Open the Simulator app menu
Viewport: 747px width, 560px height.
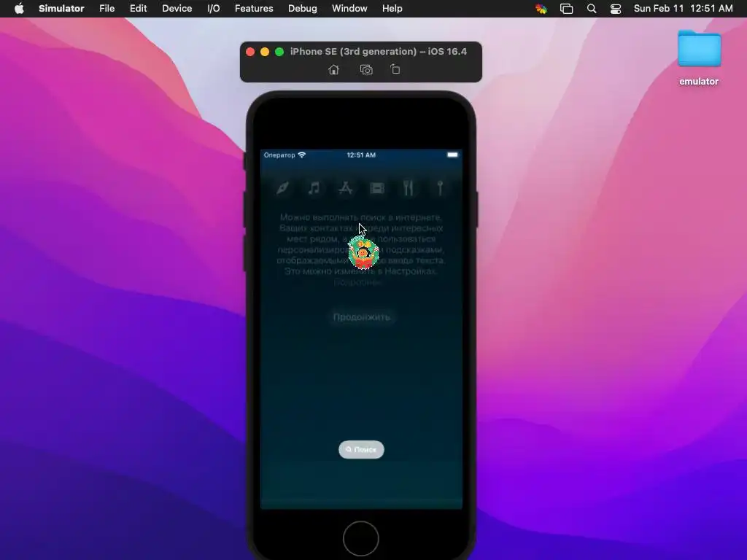coord(61,9)
